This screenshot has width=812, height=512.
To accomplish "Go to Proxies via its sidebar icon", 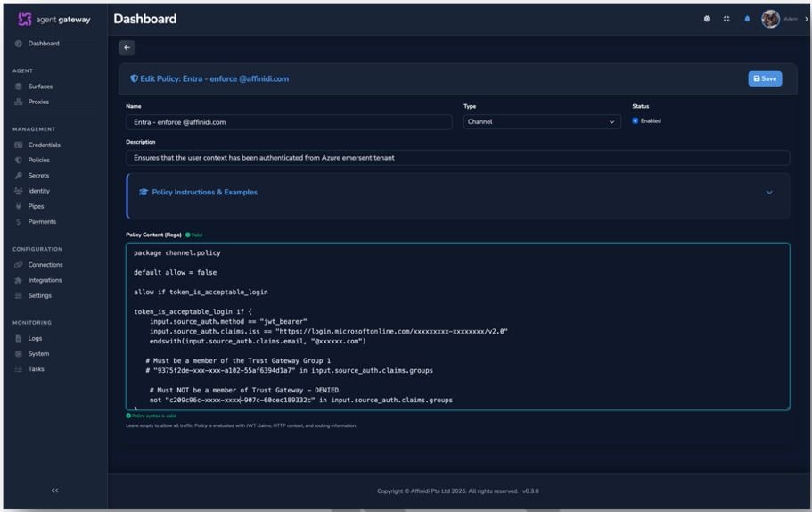I will point(19,102).
